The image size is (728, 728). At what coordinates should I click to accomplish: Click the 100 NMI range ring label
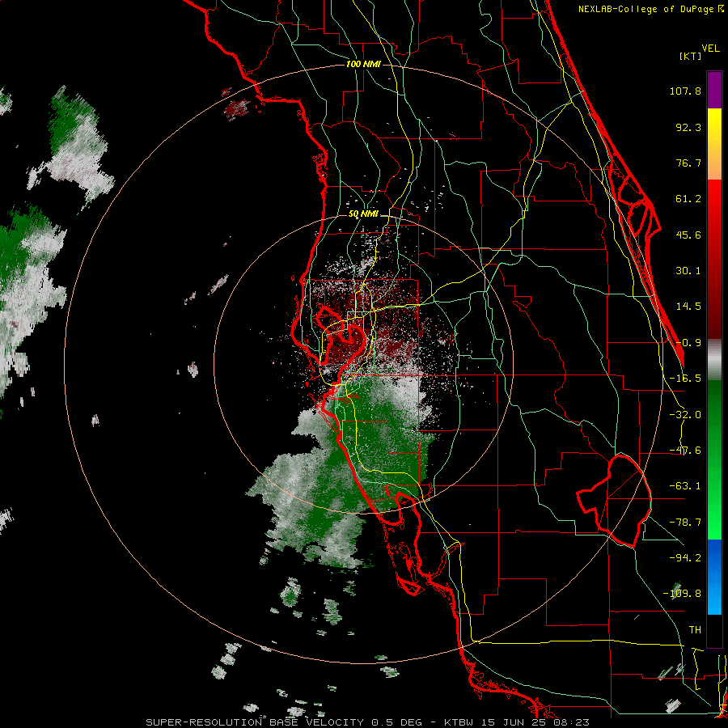pos(363,64)
